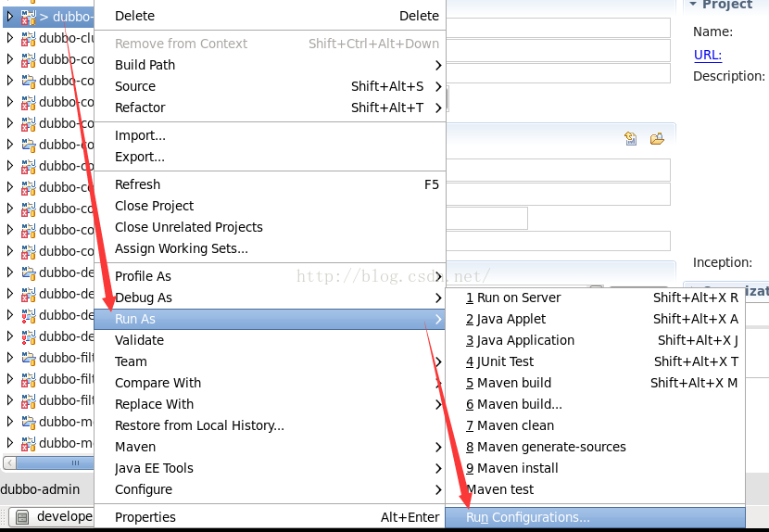
Task: Click the Maven project icon beside dubbo-clu
Action: click(29, 38)
